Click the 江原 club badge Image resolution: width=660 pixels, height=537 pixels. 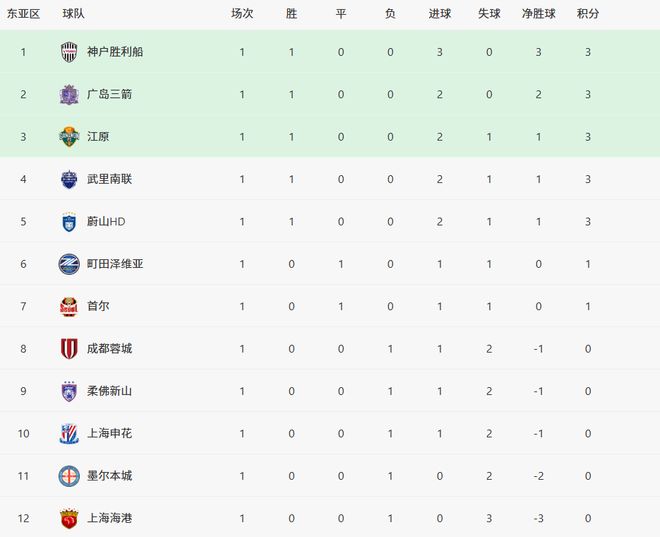pos(69,137)
